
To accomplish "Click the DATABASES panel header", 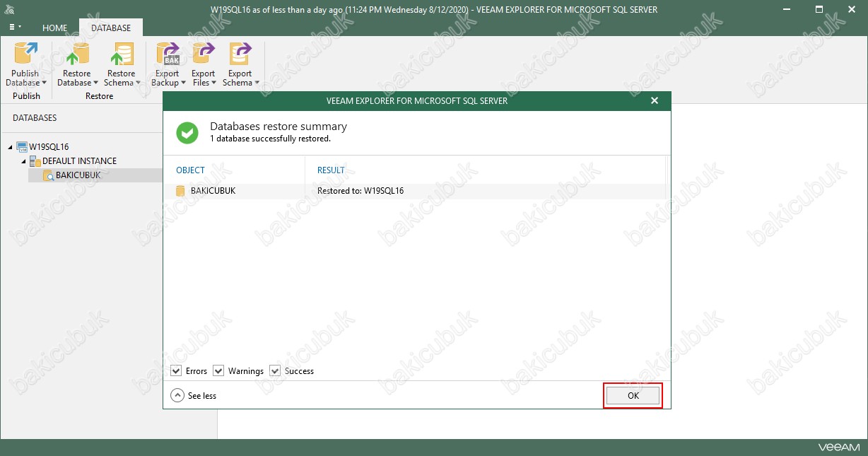I will click(x=35, y=118).
